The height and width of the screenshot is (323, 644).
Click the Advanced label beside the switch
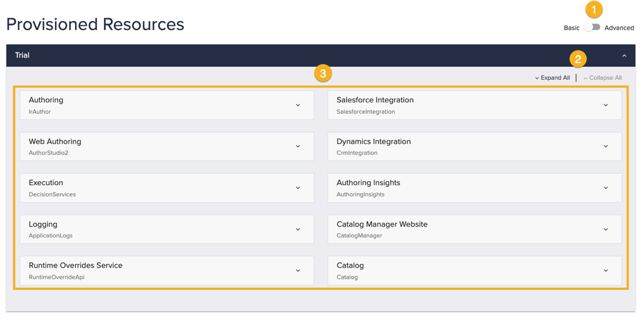pyautogui.click(x=619, y=28)
